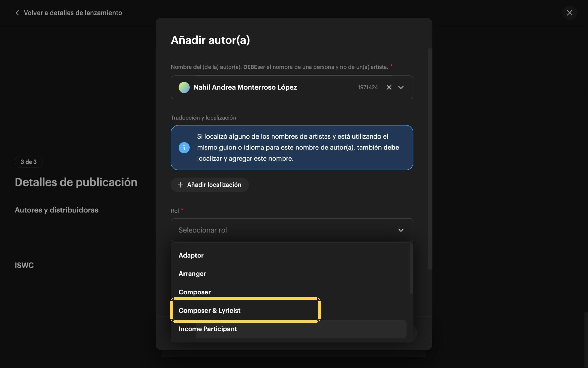588x368 pixels.
Task: Click the author ID 1971424
Action: (368, 87)
